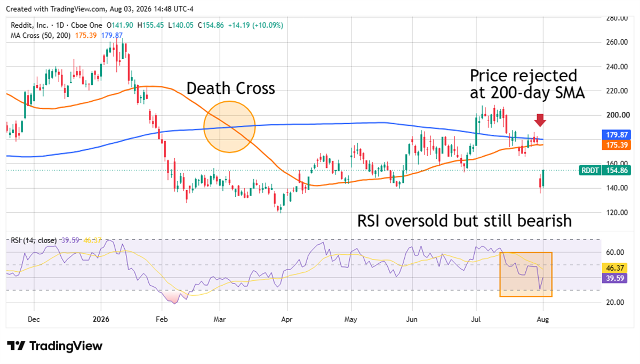The width and height of the screenshot is (640, 364).
Task: Select the 'Price rejected at 200-day SMA' text
Action: (527, 84)
